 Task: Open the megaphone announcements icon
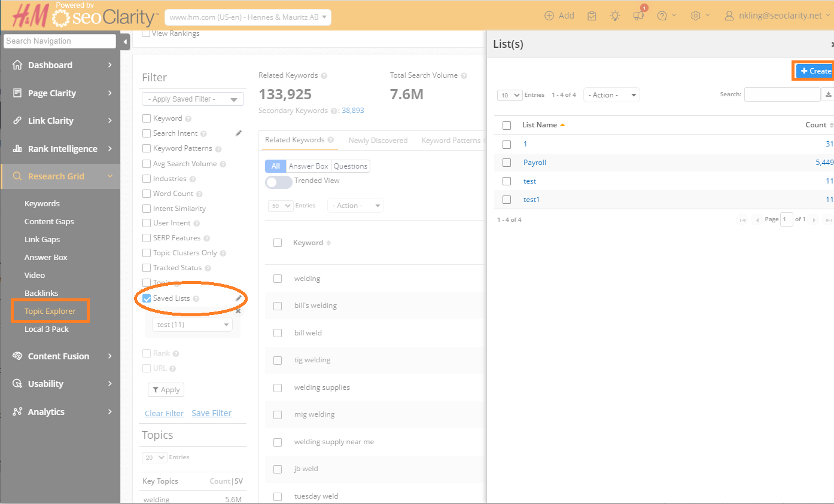pyautogui.click(x=638, y=16)
